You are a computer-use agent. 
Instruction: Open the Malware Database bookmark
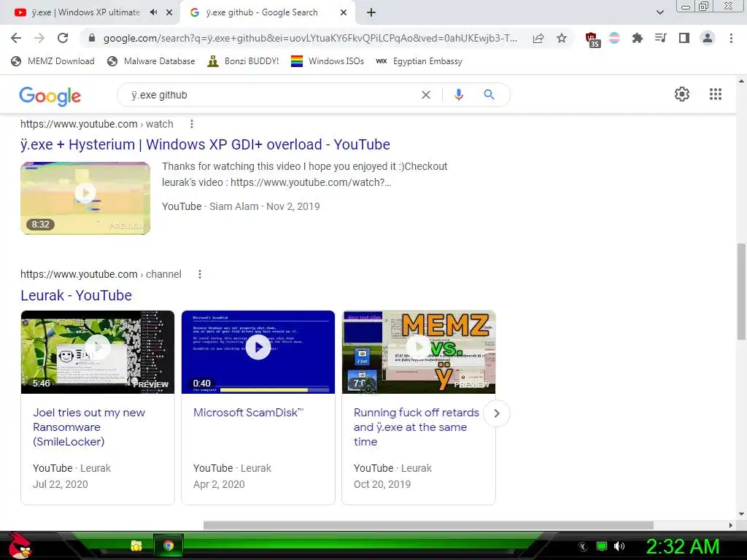click(x=152, y=61)
